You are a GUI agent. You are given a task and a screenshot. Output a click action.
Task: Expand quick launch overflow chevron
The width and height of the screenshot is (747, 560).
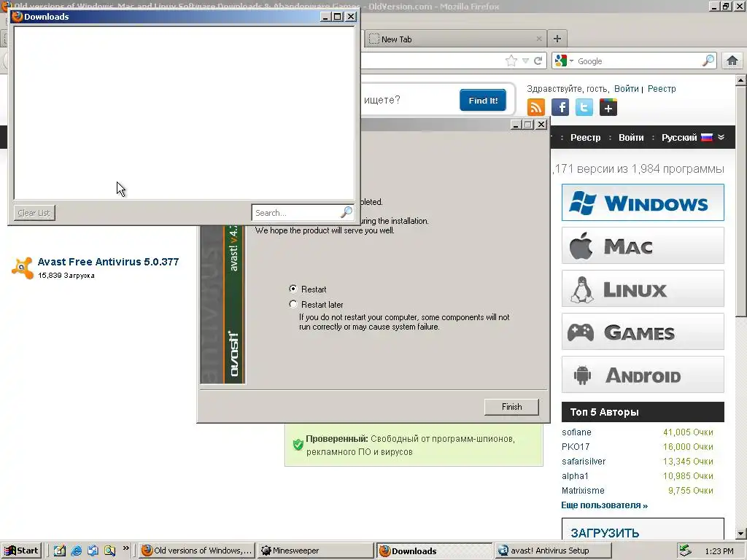pyautogui.click(x=125, y=548)
